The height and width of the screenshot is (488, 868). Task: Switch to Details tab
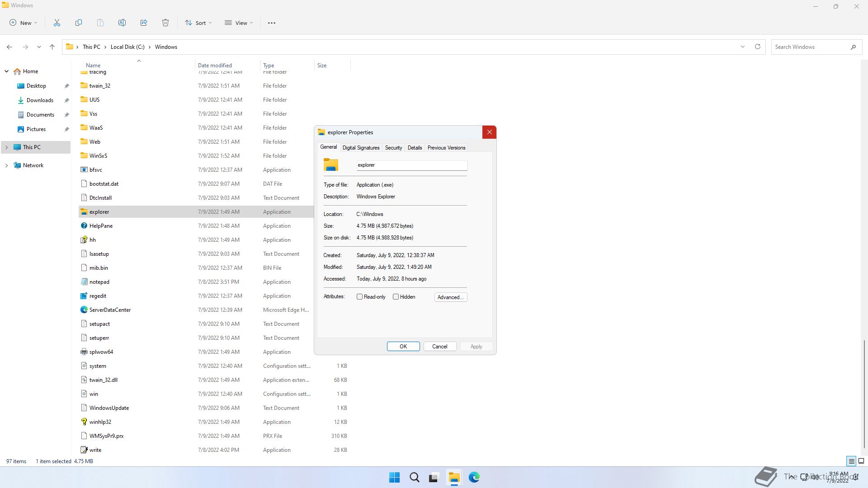point(415,148)
